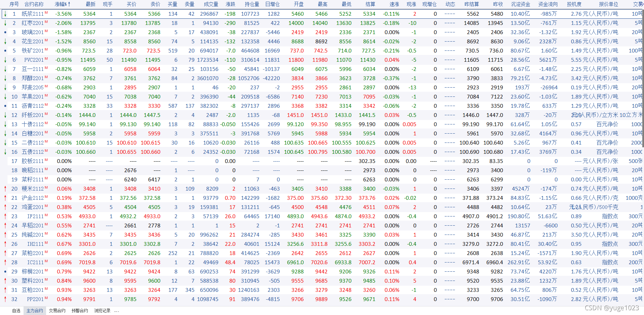Click the 沉淀资金 column header
The width and height of the screenshot is (644, 315).
pos(520,4)
